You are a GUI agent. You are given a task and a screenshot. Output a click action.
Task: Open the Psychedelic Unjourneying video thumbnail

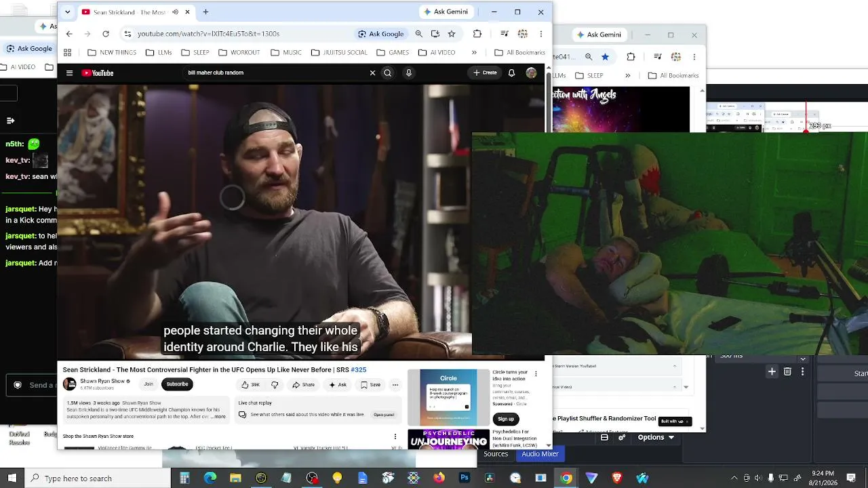(x=448, y=439)
